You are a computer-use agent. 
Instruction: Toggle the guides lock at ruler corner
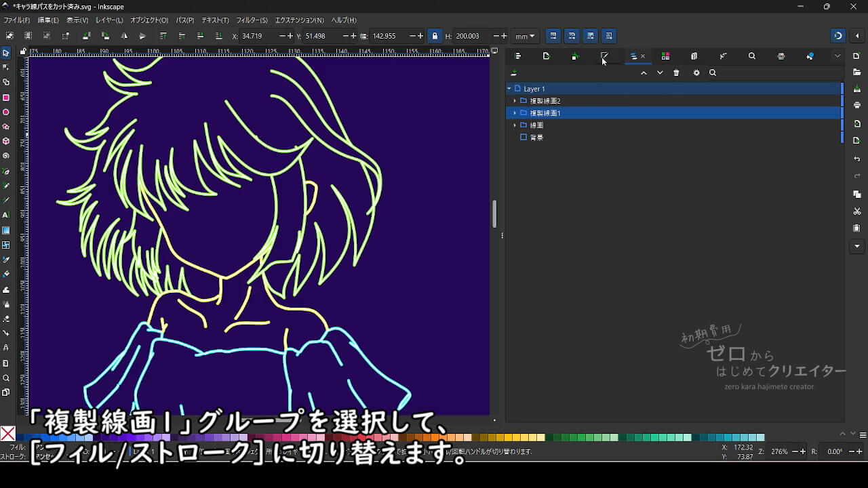tap(23, 52)
